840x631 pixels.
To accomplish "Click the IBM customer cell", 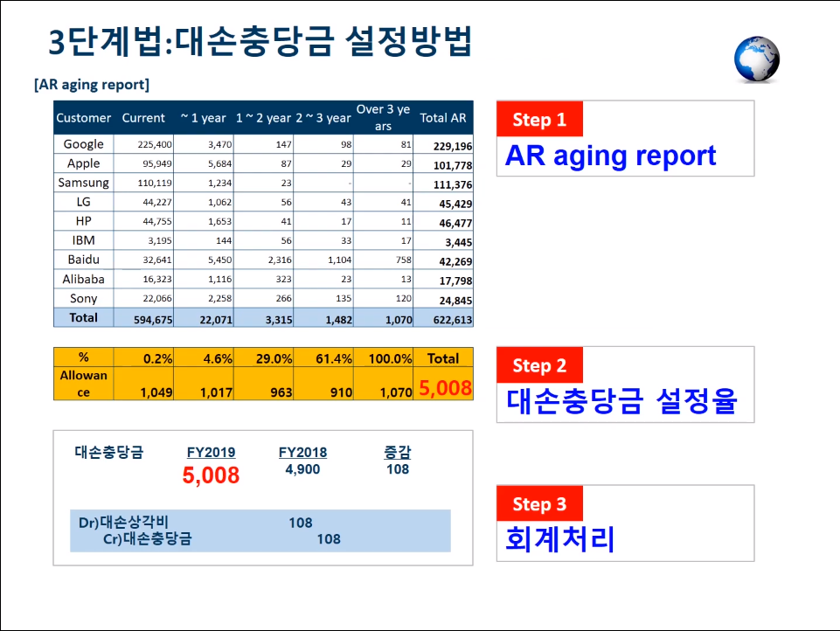I will tap(84, 240).
